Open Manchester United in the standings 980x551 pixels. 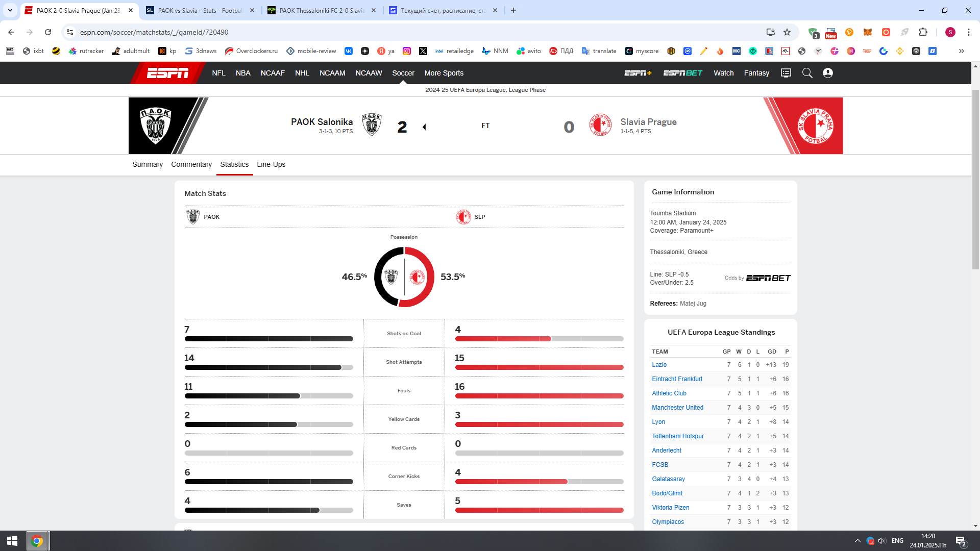(677, 408)
